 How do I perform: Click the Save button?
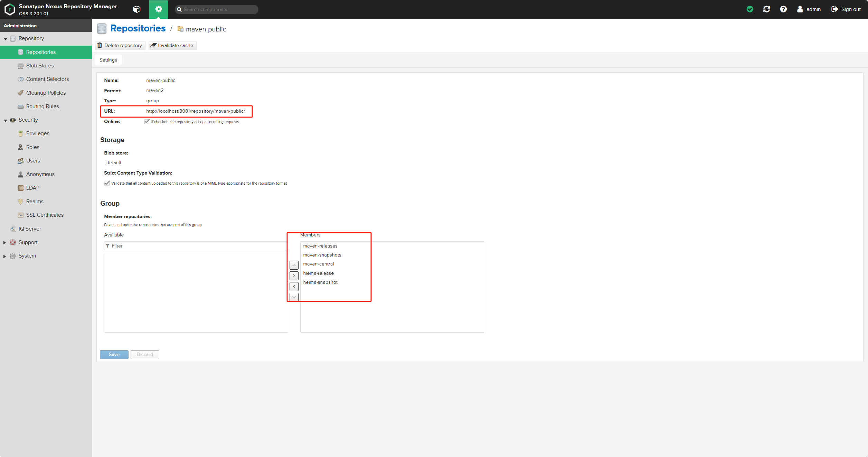[114, 355]
